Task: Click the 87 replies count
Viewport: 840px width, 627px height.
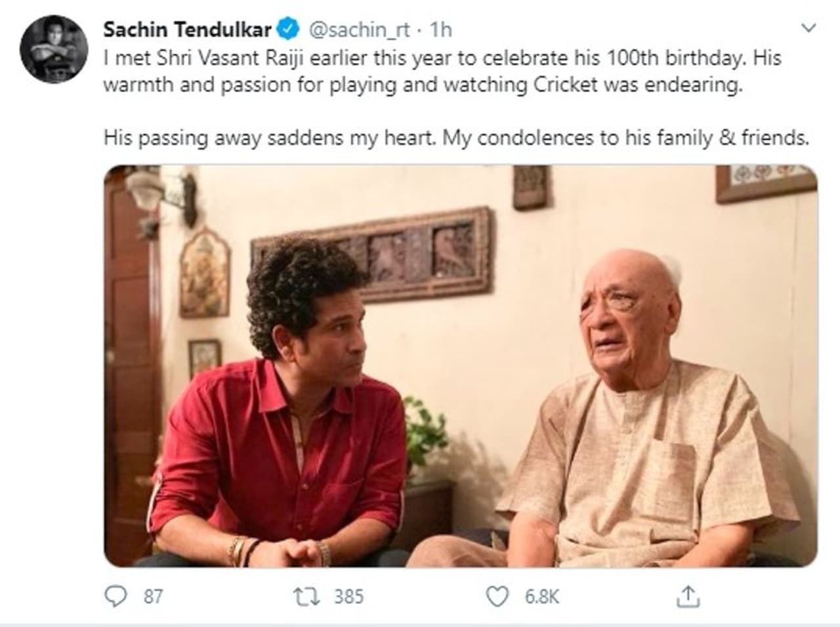Action: [153, 596]
